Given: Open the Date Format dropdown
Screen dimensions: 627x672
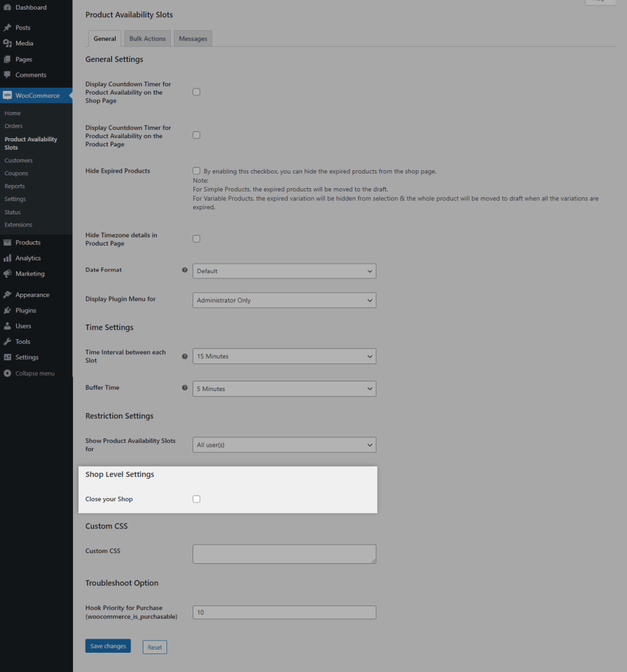Looking at the screenshot, I should coord(284,271).
